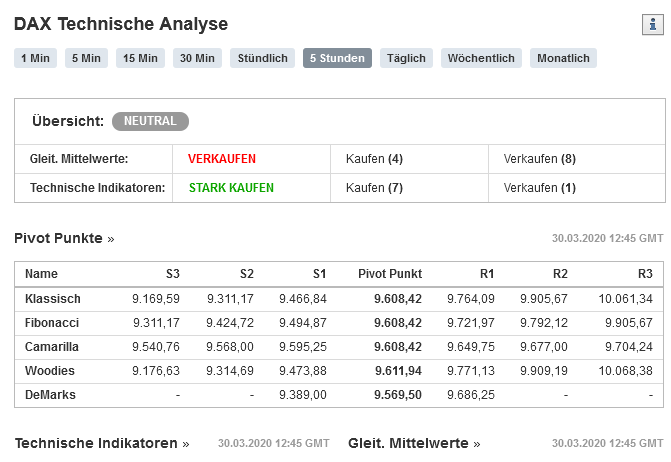
Task: Click Fibonacci S2 value 9.424,72
Action: click(230, 323)
